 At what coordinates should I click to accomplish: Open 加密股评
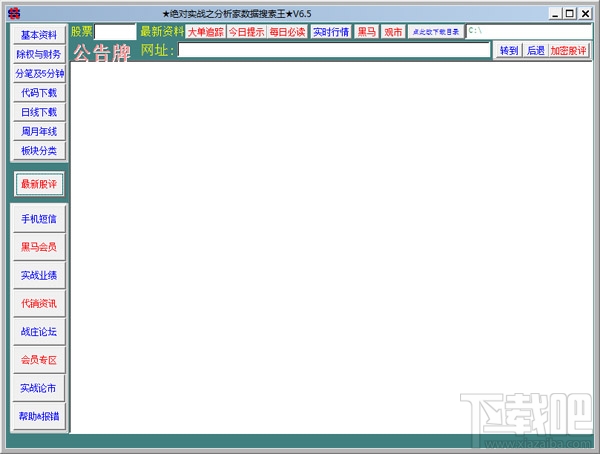click(568, 51)
